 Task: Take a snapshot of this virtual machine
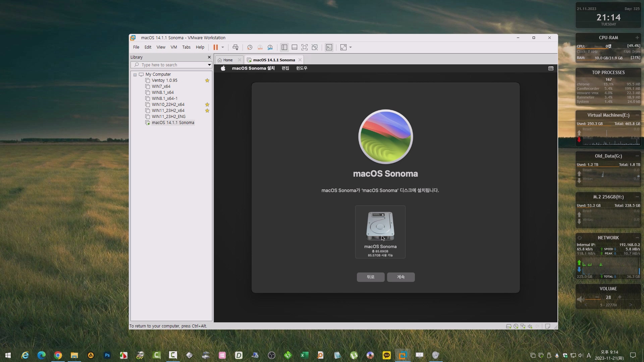250,47
